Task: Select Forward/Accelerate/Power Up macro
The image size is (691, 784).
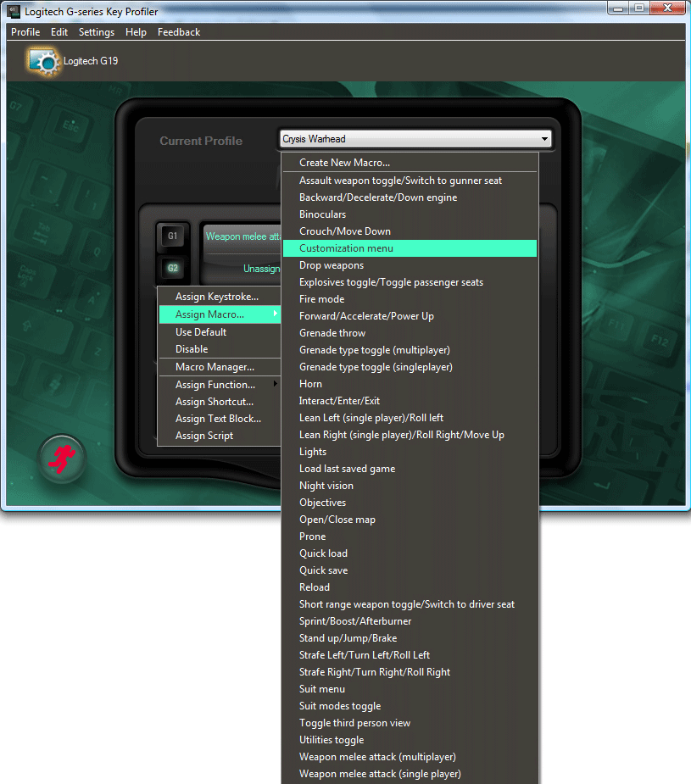Action: (x=410, y=316)
